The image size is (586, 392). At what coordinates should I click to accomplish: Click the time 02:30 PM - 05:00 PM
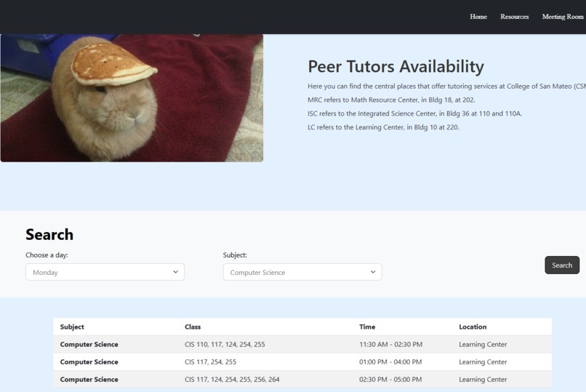click(x=390, y=380)
